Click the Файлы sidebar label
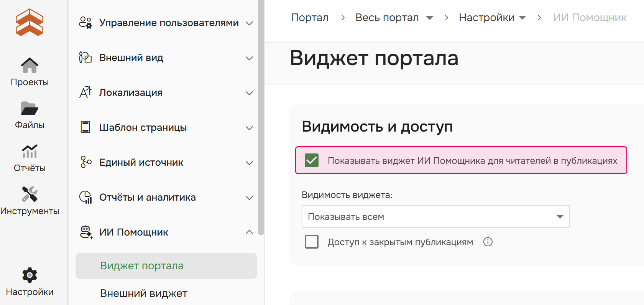Image resolution: width=644 pixels, height=305 pixels. click(30, 125)
